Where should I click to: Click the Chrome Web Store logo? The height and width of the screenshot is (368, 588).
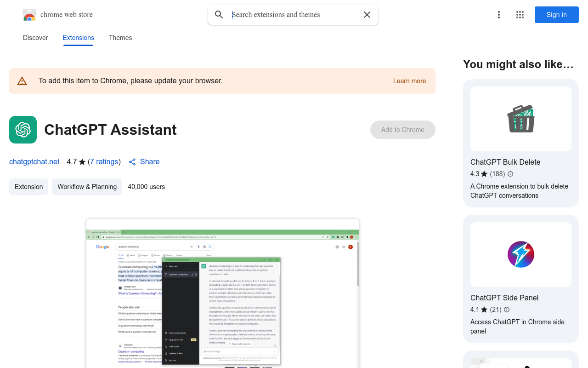click(29, 15)
